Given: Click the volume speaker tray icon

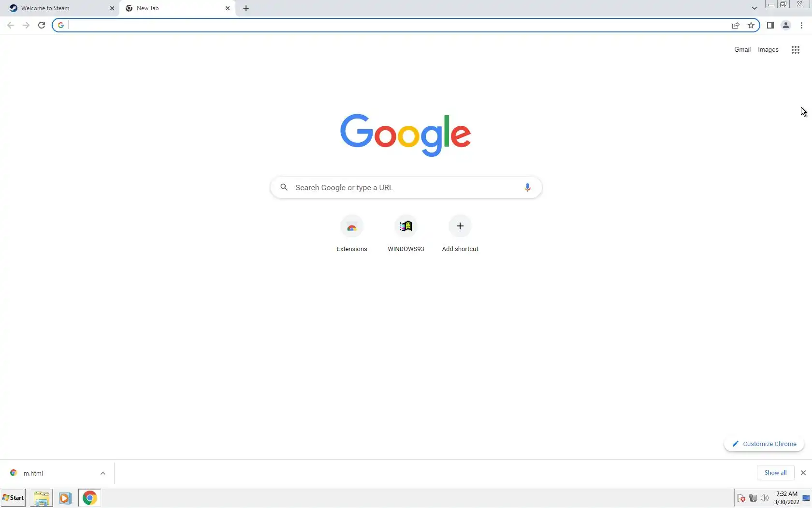Looking at the screenshot, I should [x=765, y=498].
